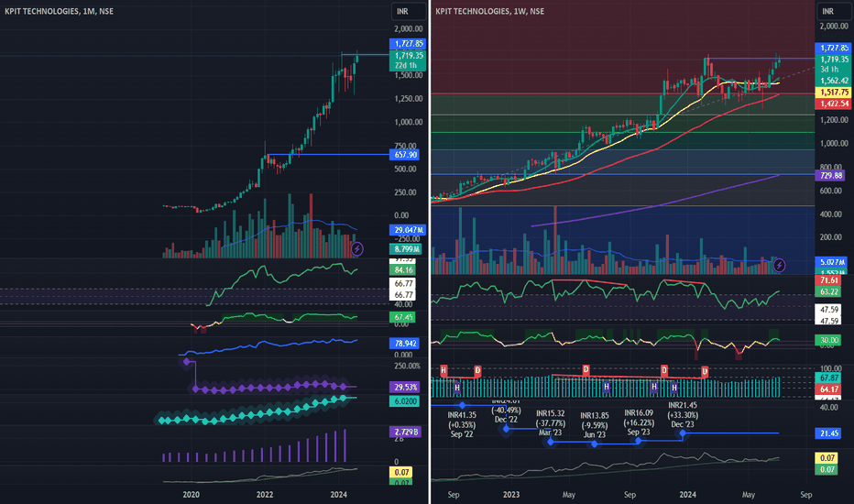
Task: Click the blue 5.027M volume label
Action: click(830, 262)
